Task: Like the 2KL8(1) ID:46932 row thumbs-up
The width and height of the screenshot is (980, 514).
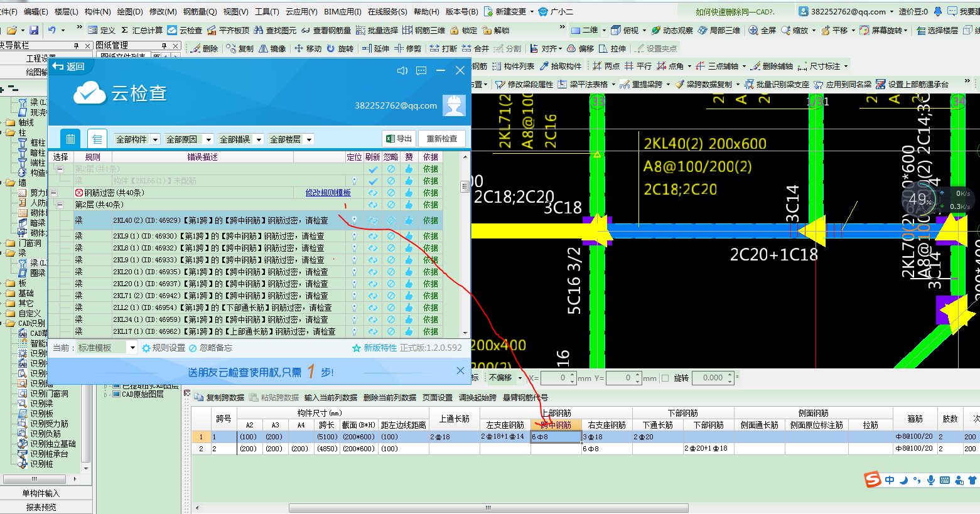Action: 409,248
